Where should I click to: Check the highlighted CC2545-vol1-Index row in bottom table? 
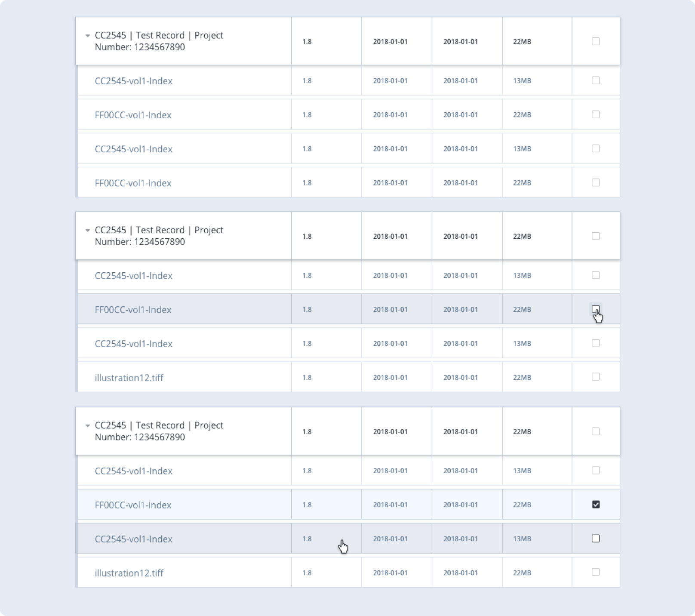click(x=596, y=539)
